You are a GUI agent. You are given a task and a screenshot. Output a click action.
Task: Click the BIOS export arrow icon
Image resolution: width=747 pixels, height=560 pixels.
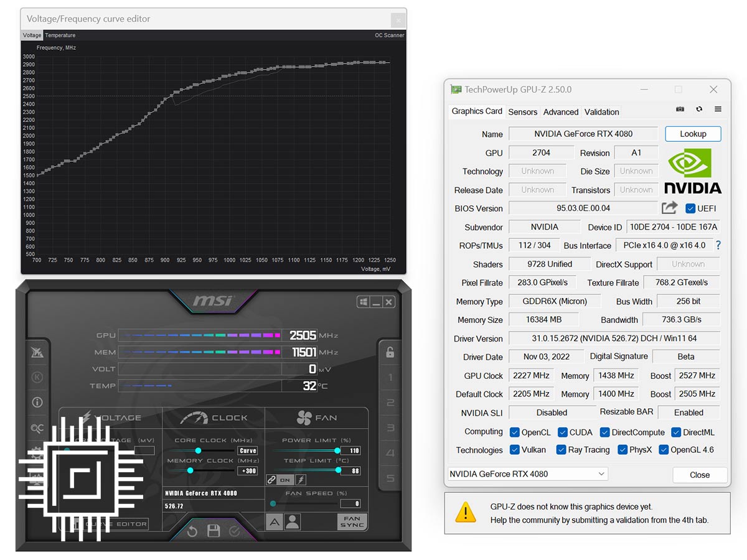point(670,208)
